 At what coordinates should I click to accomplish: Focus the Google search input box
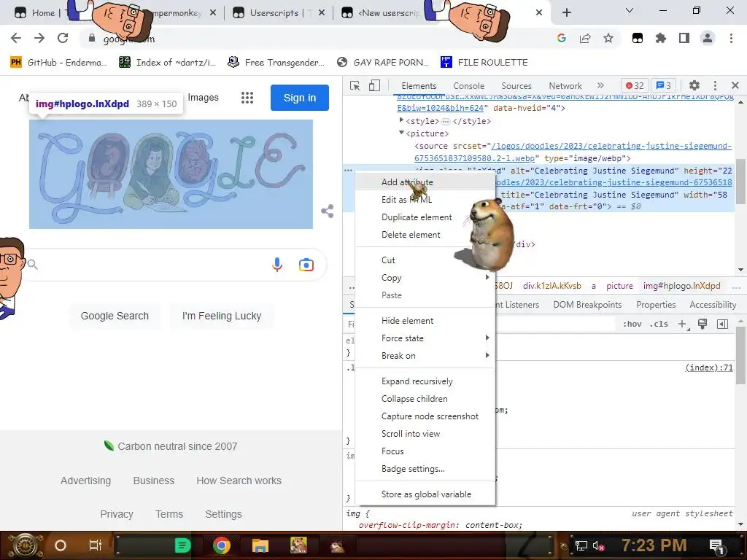(x=152, y=264)
